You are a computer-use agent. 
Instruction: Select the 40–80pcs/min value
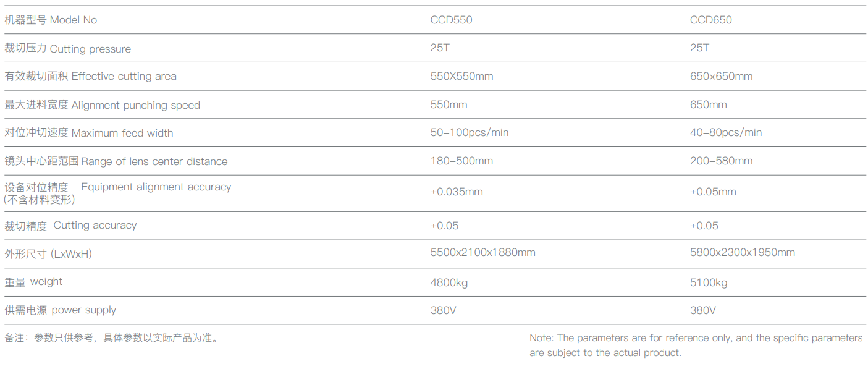pyautogui.click(x=725, y=133)
